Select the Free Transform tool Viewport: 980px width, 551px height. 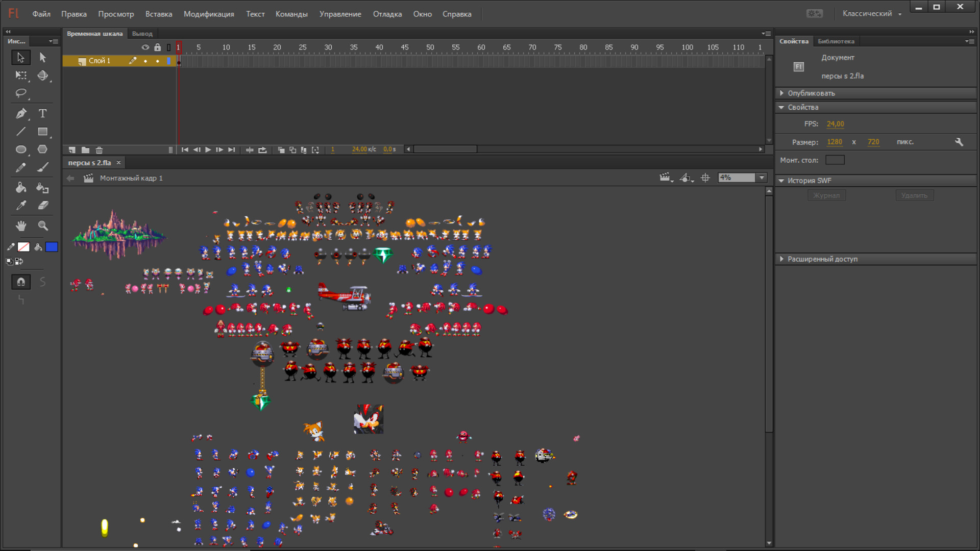[21, 76]
